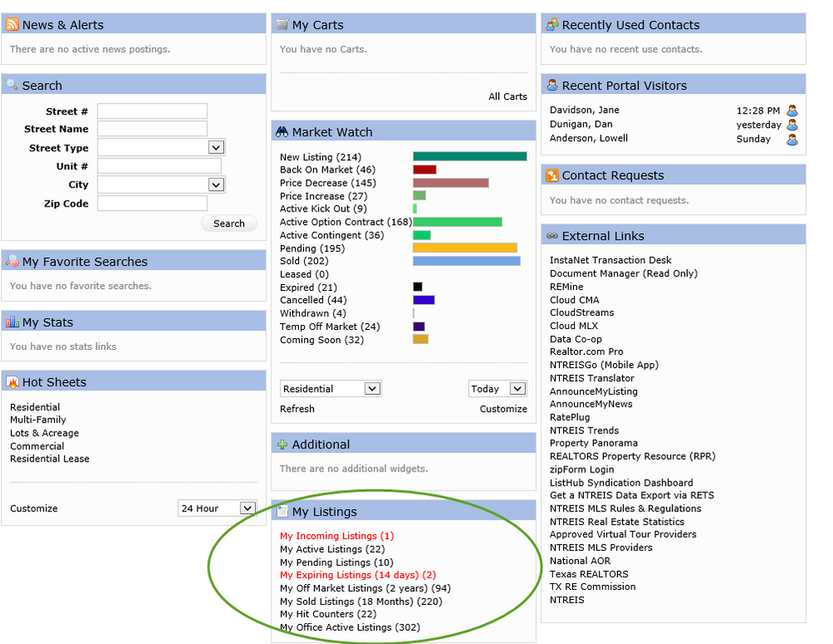Click the orange Pending bar in Market Watch

[466, 247]
